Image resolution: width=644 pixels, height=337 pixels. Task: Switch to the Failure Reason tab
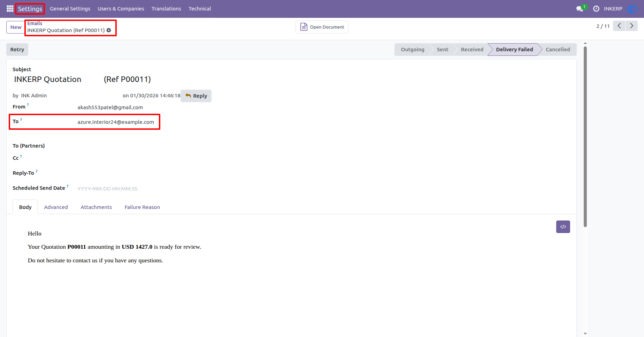142,207
